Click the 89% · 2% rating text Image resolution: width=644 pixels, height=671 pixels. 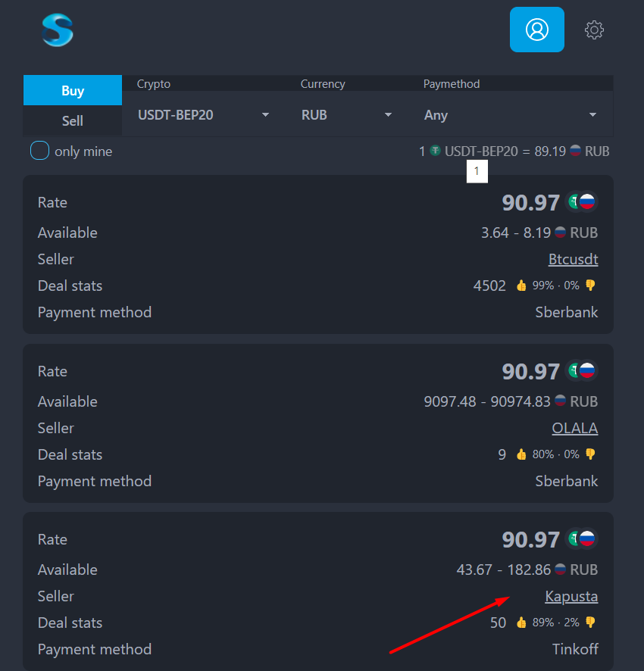[556, 623]
